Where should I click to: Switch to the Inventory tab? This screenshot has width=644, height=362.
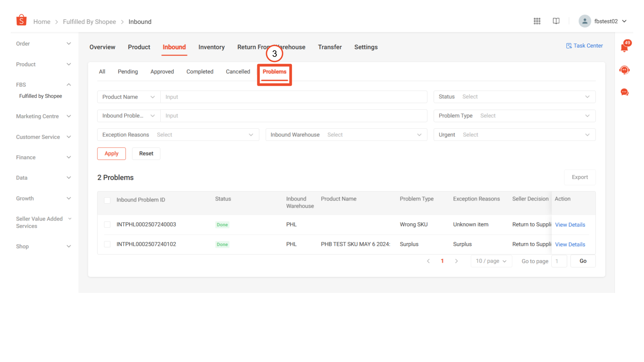point(211,47)
